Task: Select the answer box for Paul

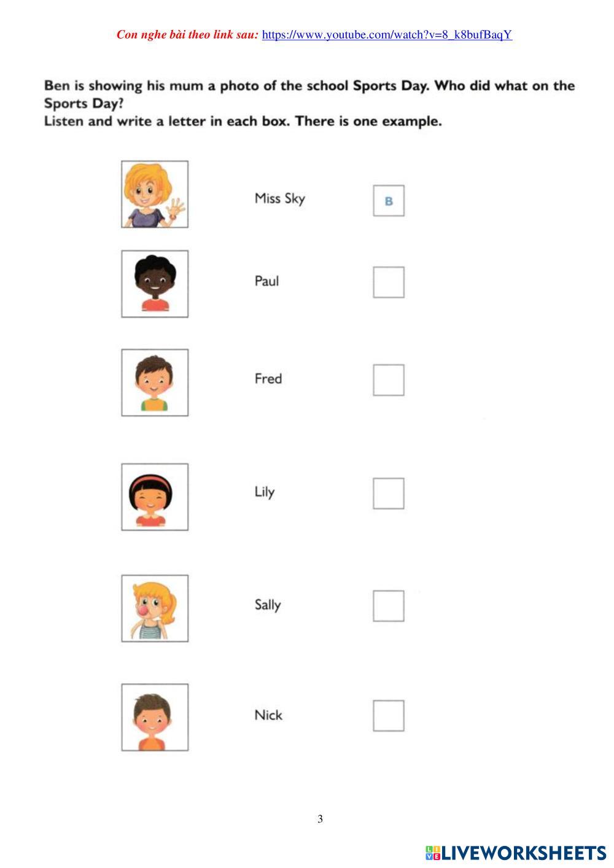Action: 389,282
